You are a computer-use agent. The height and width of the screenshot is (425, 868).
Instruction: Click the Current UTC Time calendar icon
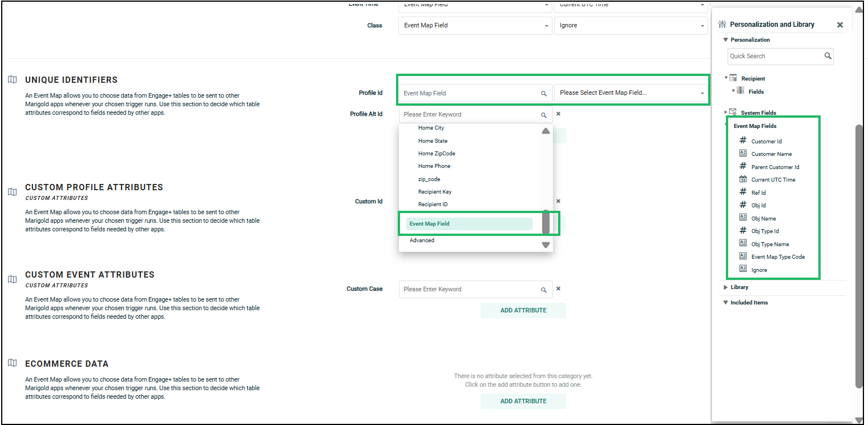tap(742, 179)
